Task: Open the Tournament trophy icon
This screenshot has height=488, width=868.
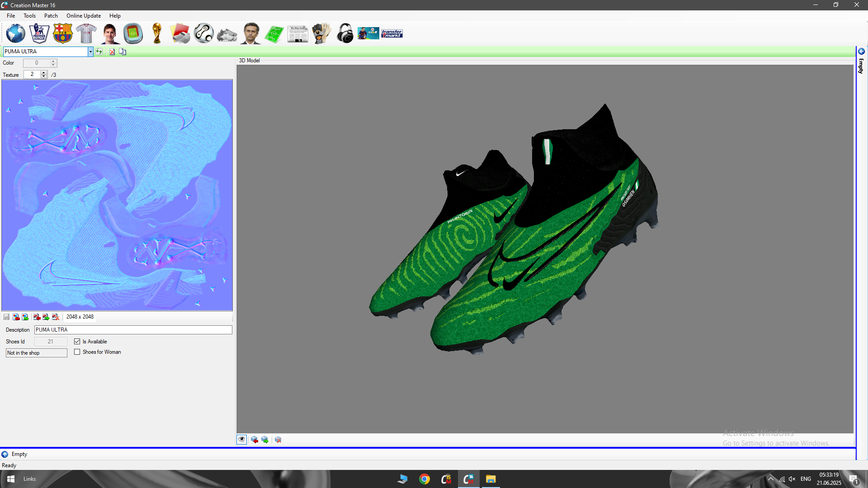Action: 157,33
